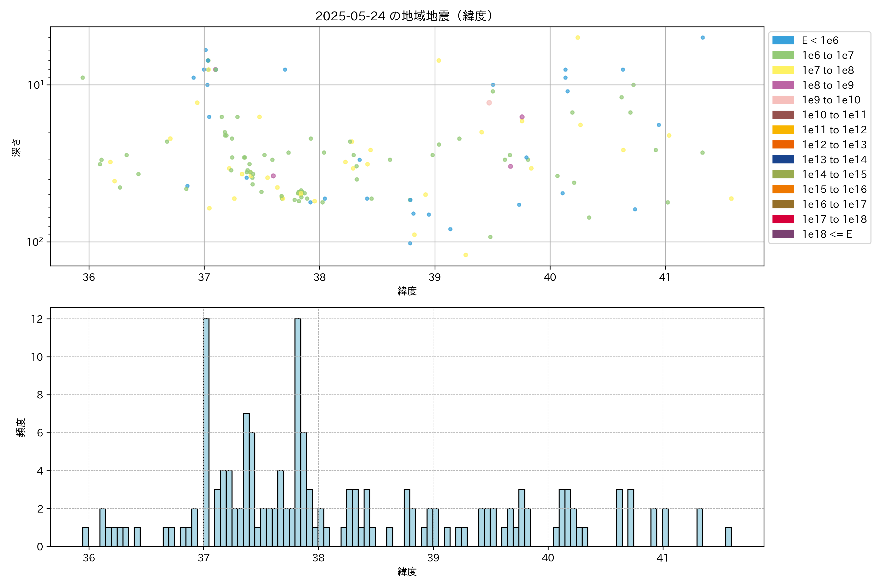Click the tallest histogram bar at latitude 37
Viewport: 882px width, 588px height.
point(206,431)
